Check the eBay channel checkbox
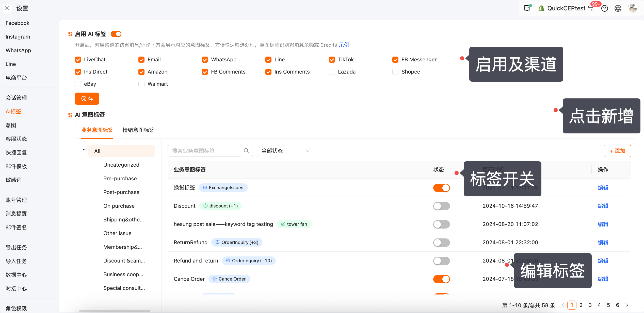Screen dimensions: 644x313 point(78,84)
